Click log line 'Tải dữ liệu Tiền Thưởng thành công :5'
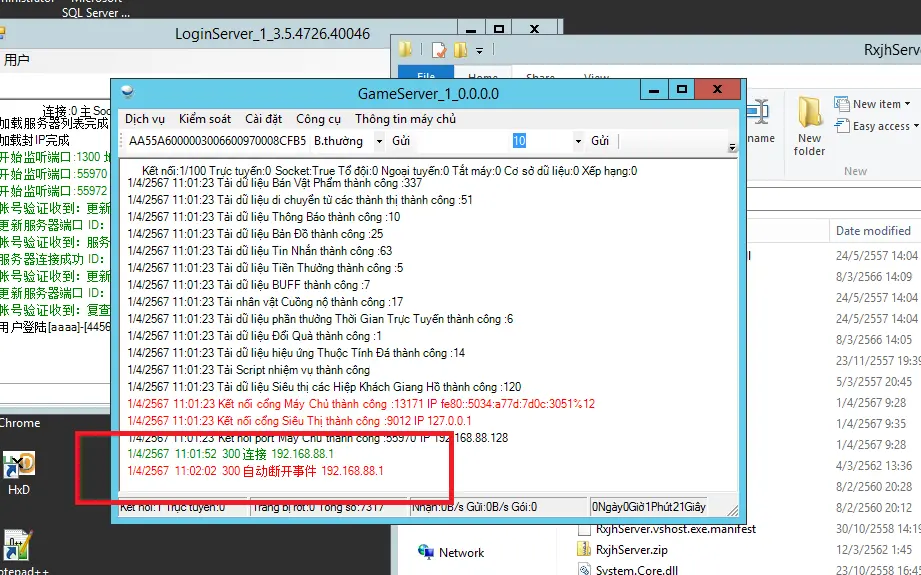Screen dimensions: 921x575 point(265,268)
